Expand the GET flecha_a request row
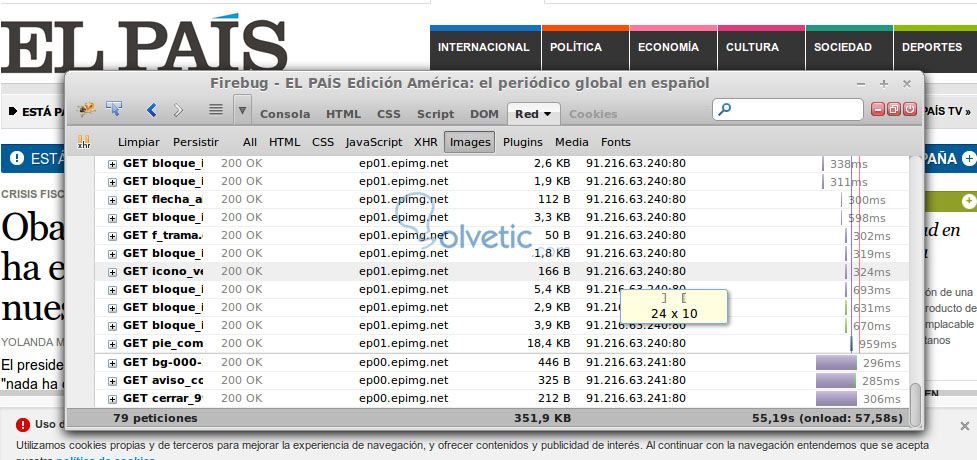Image resolution: width=977 pixels, height=460 pixels. pyautogui.click(x=112, y=200)
